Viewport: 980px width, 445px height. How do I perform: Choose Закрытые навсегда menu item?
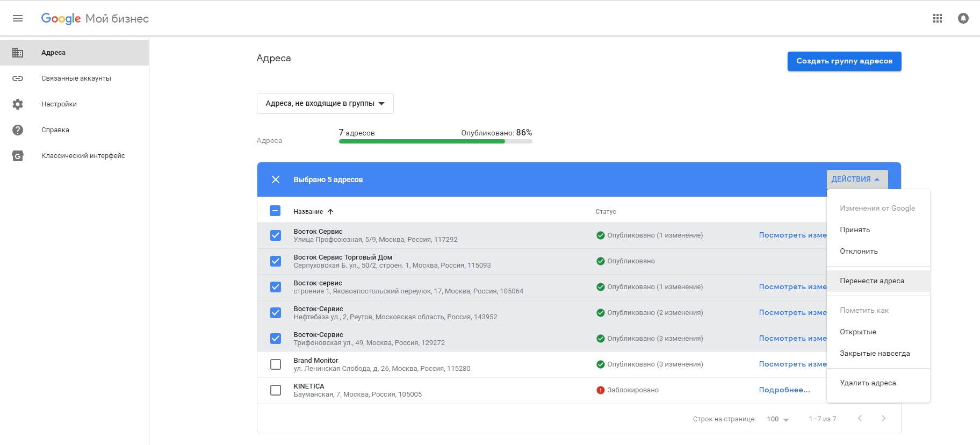[878, 353]
